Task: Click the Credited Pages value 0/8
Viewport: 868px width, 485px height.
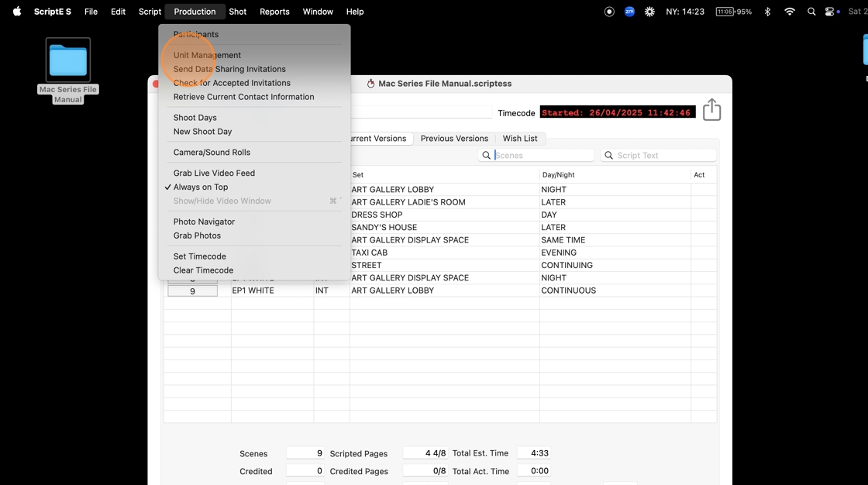Action: pos(425,471)
